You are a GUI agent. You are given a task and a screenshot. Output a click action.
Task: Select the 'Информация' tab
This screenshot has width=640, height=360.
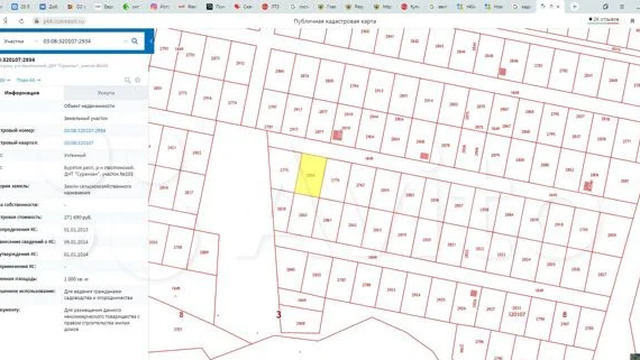22,93
